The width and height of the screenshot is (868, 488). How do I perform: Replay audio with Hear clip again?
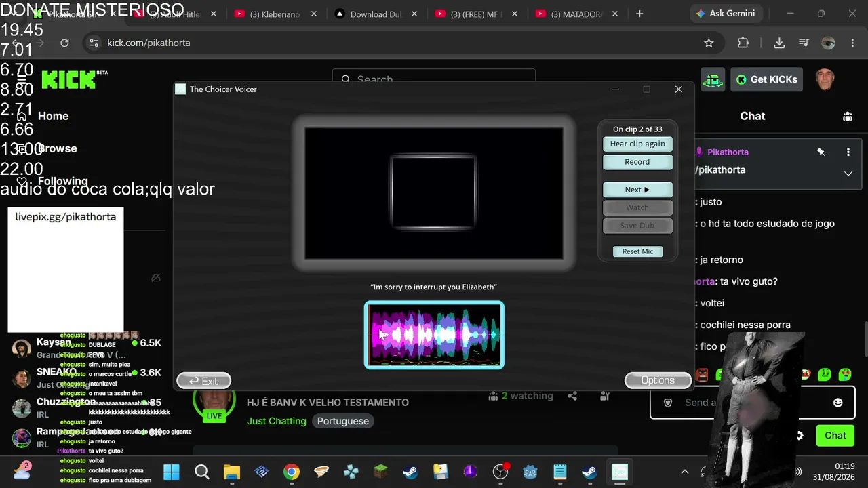[x=637, y=144]
